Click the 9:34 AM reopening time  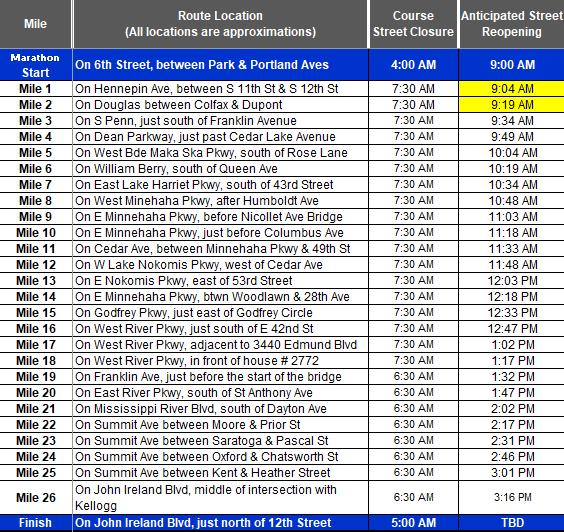[x=512, y=121]
